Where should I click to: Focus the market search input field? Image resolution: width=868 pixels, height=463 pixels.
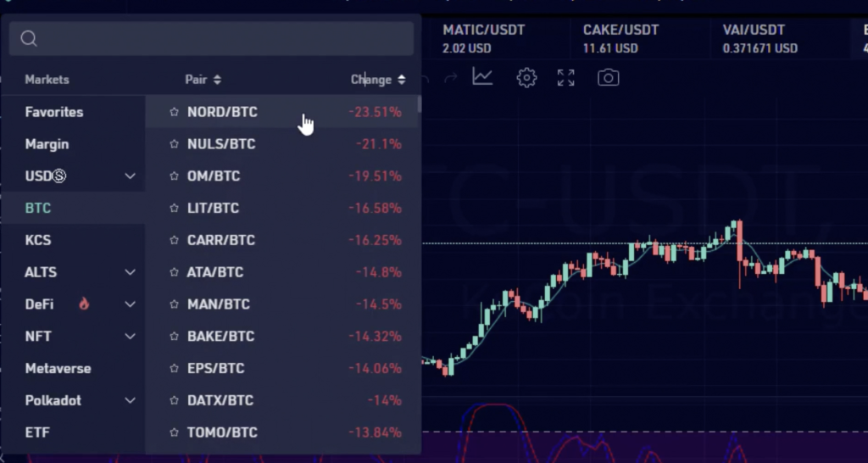tap(211, 38)
